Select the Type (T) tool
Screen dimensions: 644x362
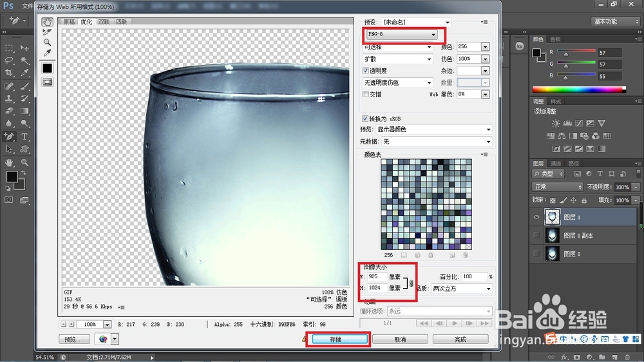24,137
